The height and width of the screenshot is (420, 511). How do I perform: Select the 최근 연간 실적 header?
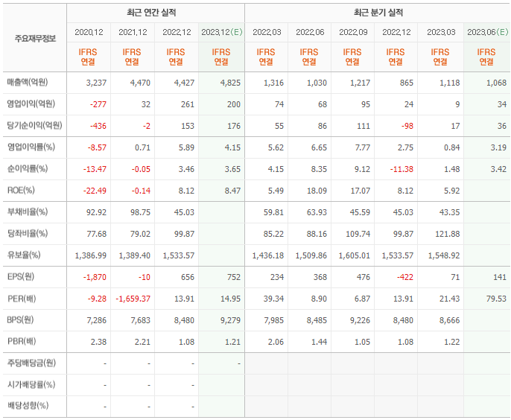coord(151,13)
